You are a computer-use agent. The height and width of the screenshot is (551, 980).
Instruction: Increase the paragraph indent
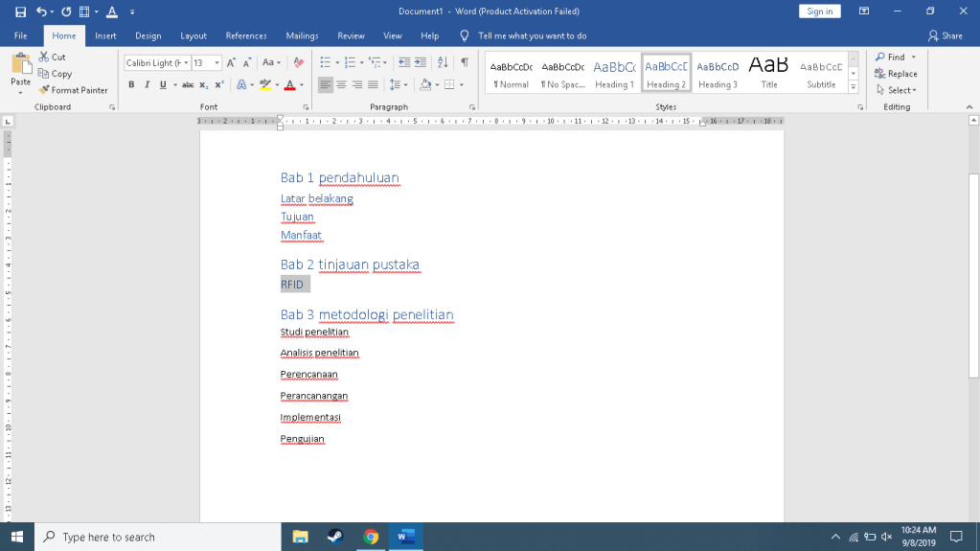tap(422, 62)
